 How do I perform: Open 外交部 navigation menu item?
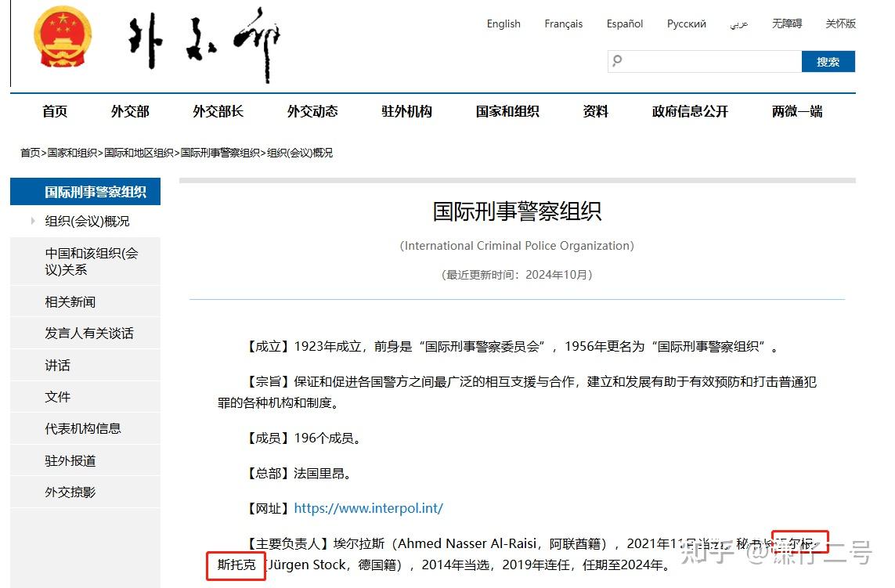point(130,111)
